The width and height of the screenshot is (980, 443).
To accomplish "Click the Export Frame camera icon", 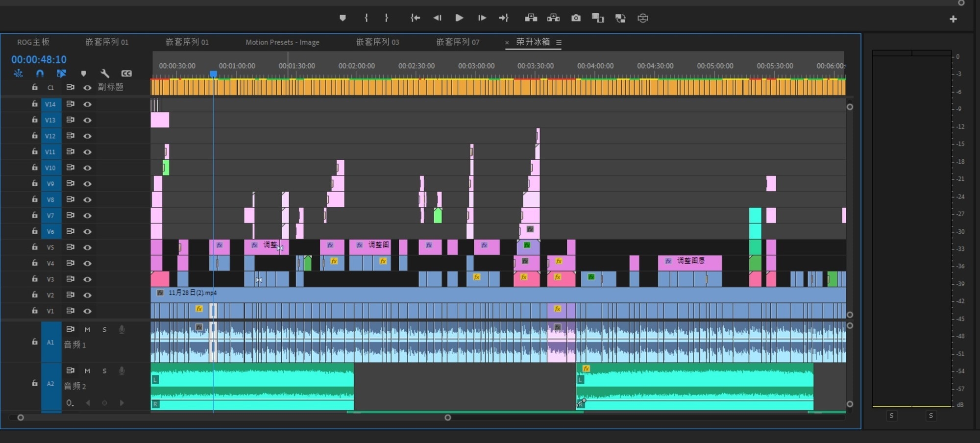I will (576, 18).
